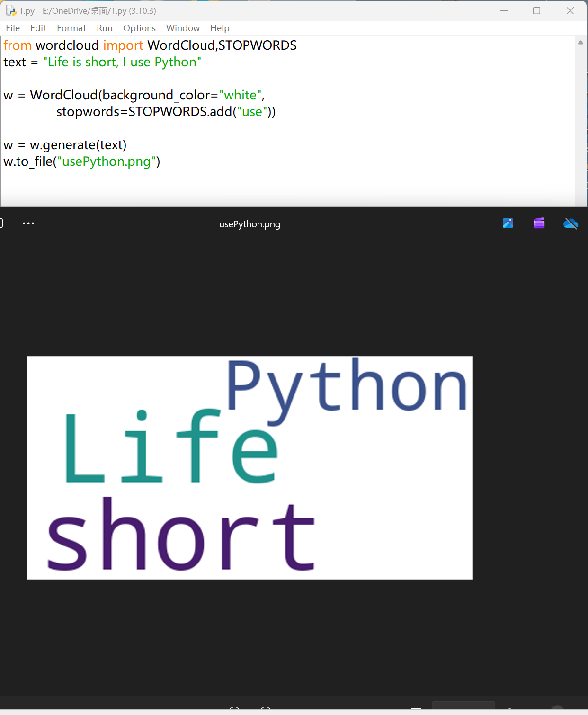Click the Python file icon in title bar
Screen dimensions: 588x715
coord(11,10)
